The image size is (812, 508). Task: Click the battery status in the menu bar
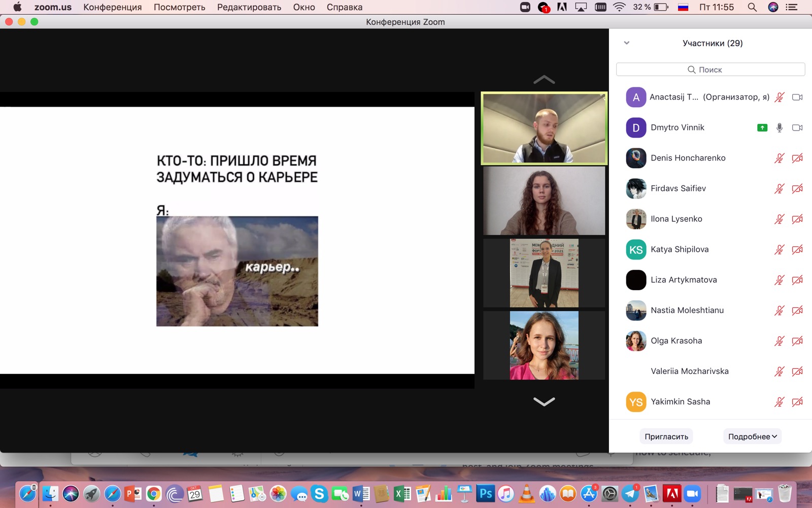tap(651, 7)
